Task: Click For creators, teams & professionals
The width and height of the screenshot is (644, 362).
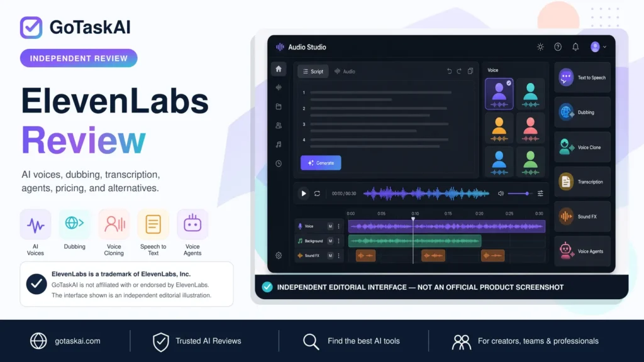Action: 525,341
